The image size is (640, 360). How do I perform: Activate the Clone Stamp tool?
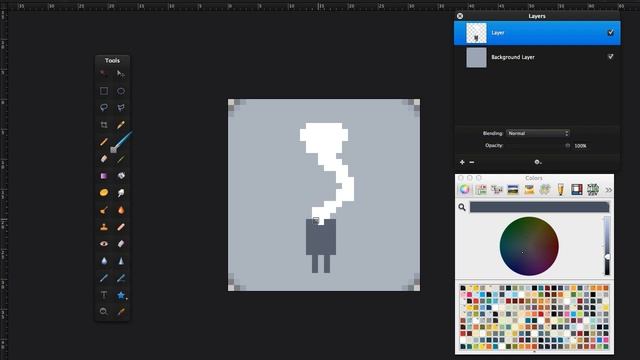pos(104,227)
